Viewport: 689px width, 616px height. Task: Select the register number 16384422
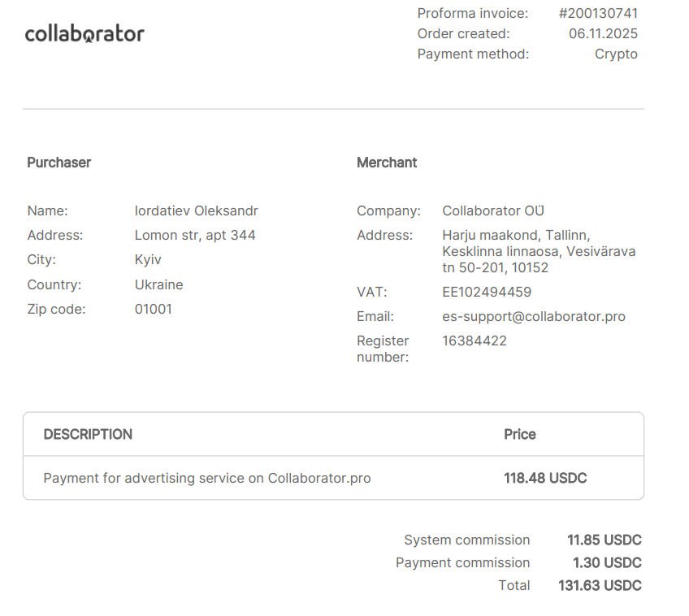pos(474,341)
